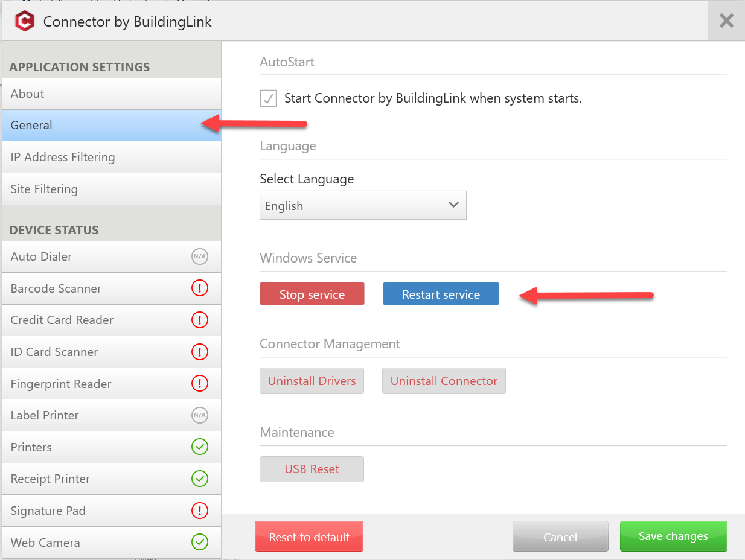Click the Fingerprint Reader alert icon
The width and height of the screenshot is (745, 560).
click(x=200, y=383)
